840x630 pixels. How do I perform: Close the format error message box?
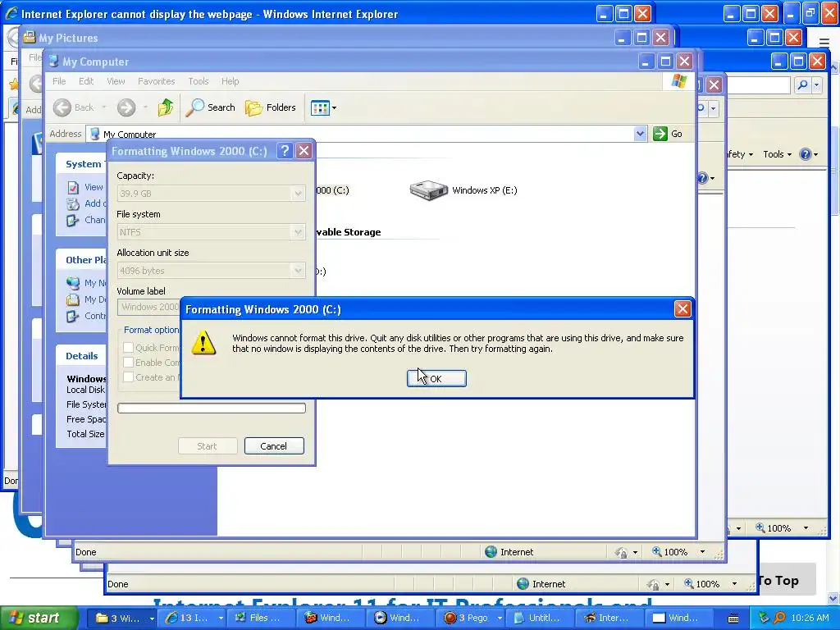pyautogui.click(x=682, y=309)
